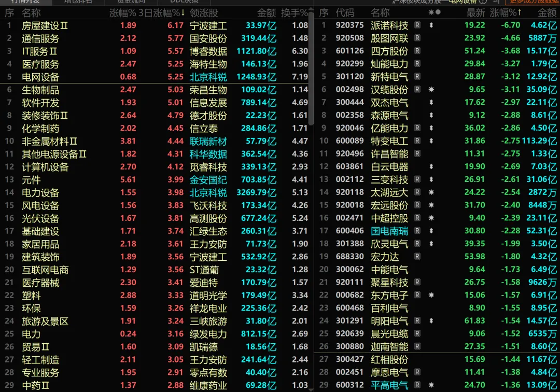Click the up-down arrow marker on 白云电器 row
This screenshot has width=560, height=392.
pos(431,166)
